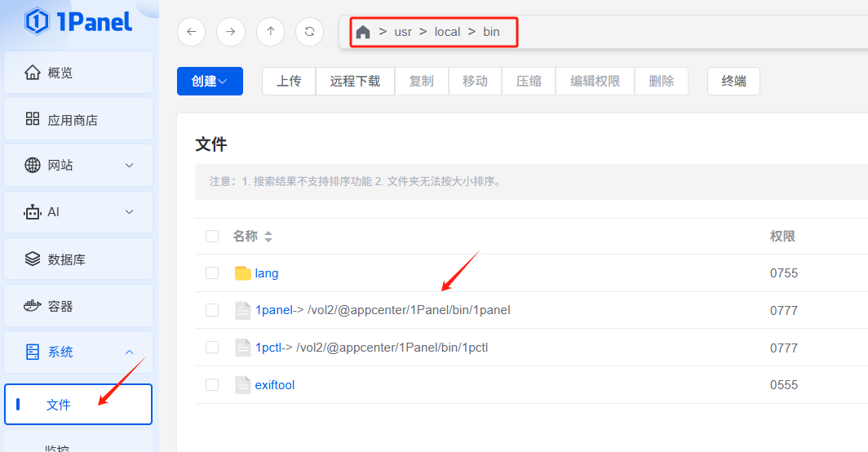Go back with the left arrow button

tap(192, 32)
